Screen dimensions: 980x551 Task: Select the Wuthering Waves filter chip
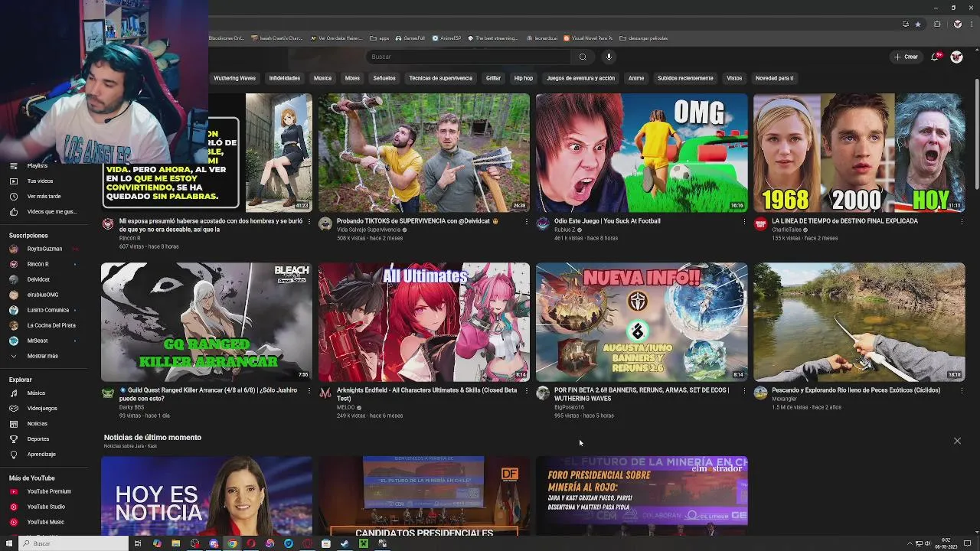(234, 78)
